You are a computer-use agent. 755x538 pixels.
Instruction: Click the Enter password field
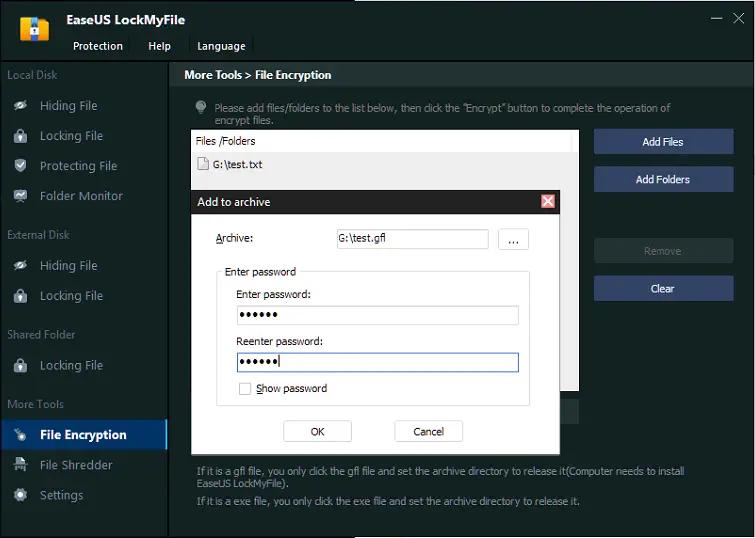click(378, 315)
